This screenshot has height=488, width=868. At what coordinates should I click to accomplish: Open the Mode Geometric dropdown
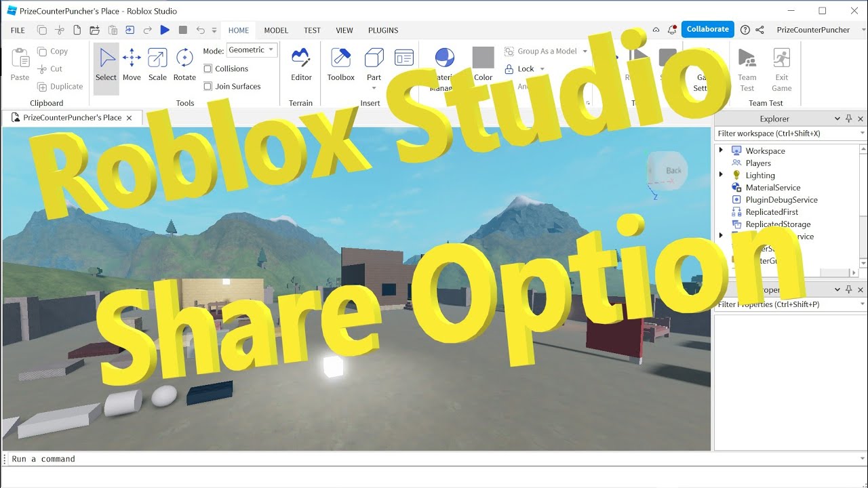tap(252, 50)
